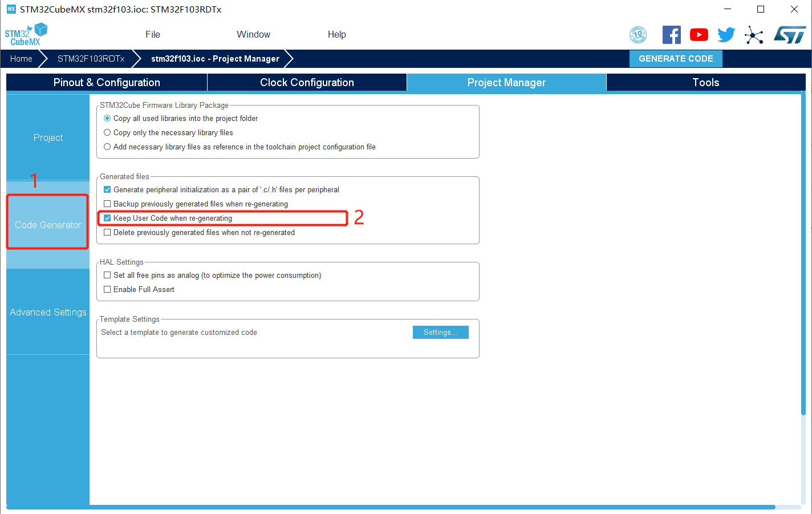812x514 pixels.
Task: Click the template Settings... button
Action: pyautogui.click(x=441, y=332)
